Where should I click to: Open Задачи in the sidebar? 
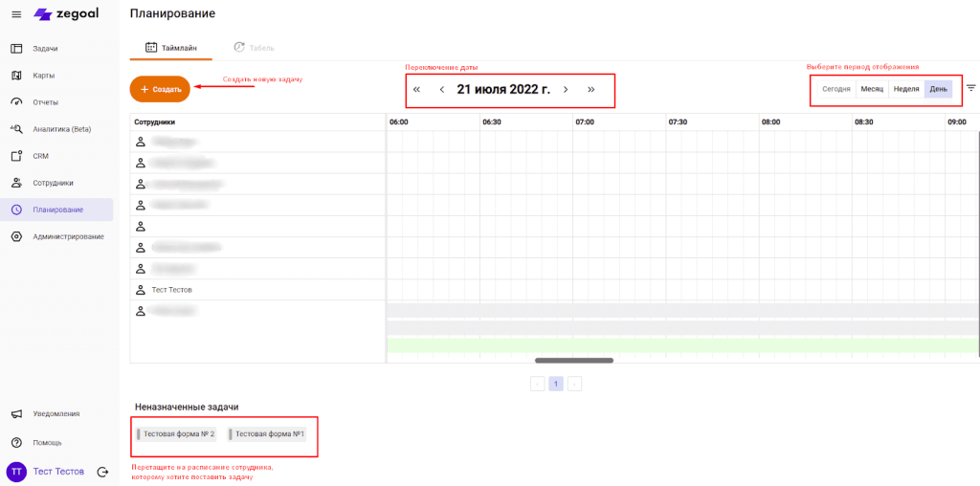45,48
